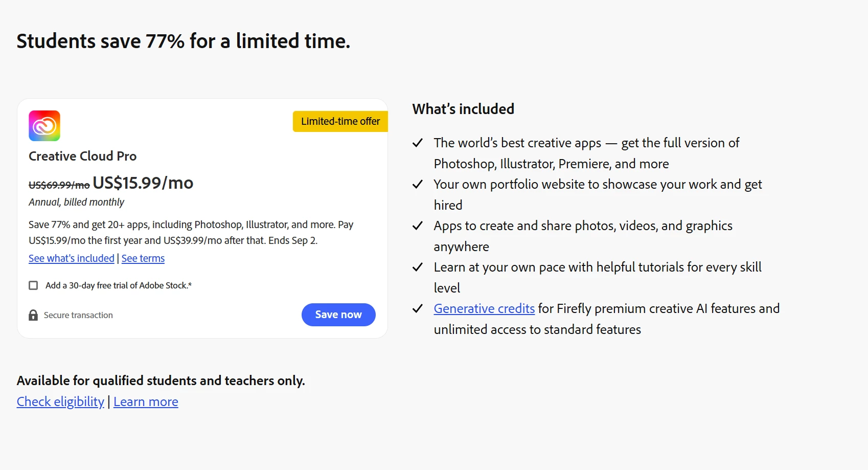Screen dimensions: 868x470
Task: Select the Creative Cloud Pro plan title
Action: pos(83,156)
